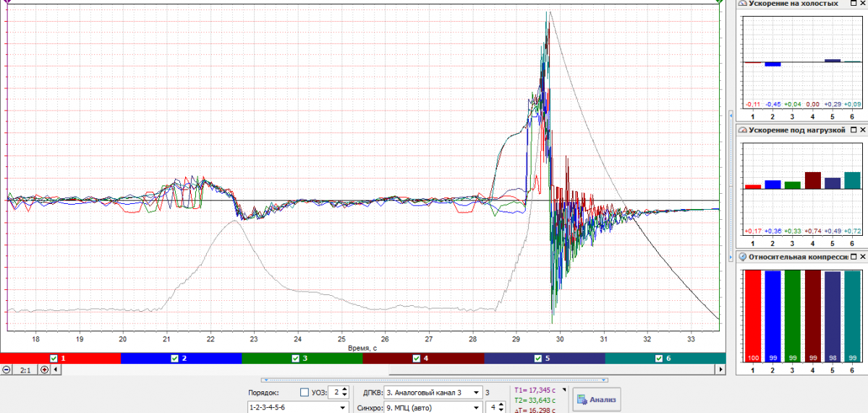868x413 pixels.
Task: Toggle cylinder 5 trace checkbox
Action: [x=537, y=358]
